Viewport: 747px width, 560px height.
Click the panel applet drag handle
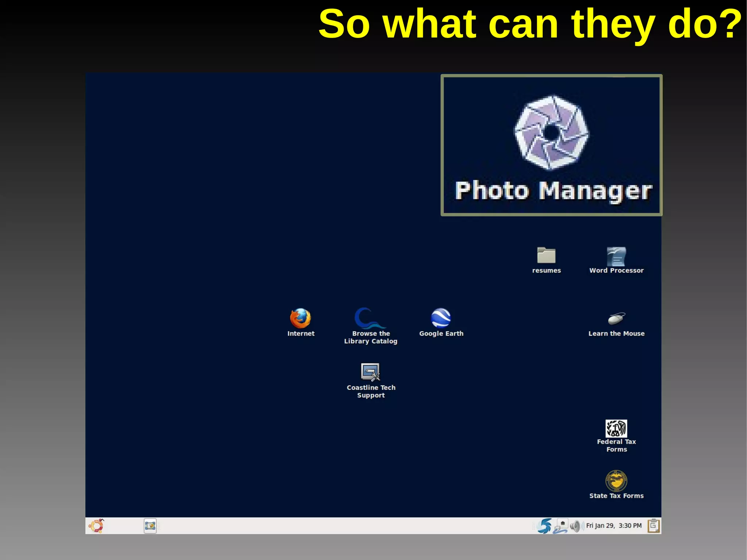159,526
